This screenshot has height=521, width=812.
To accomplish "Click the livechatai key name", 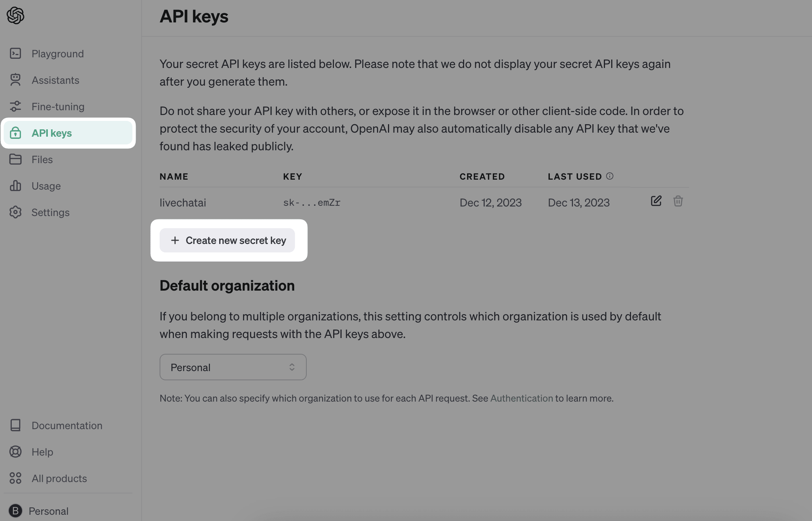I will coord(183,202).
